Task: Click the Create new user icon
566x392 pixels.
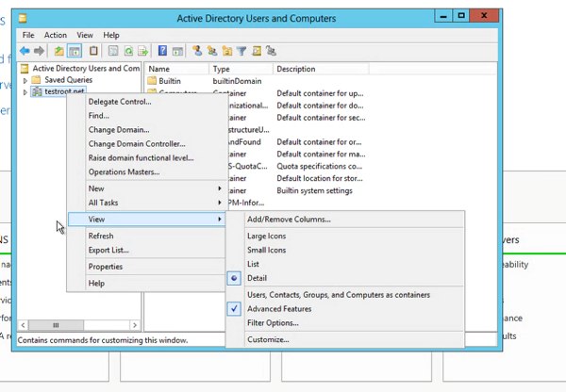Action: [x=197, y=51]
